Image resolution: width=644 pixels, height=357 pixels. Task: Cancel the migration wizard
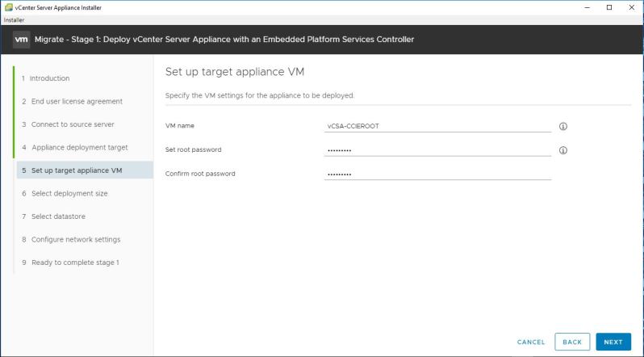[x=531, y=342]
